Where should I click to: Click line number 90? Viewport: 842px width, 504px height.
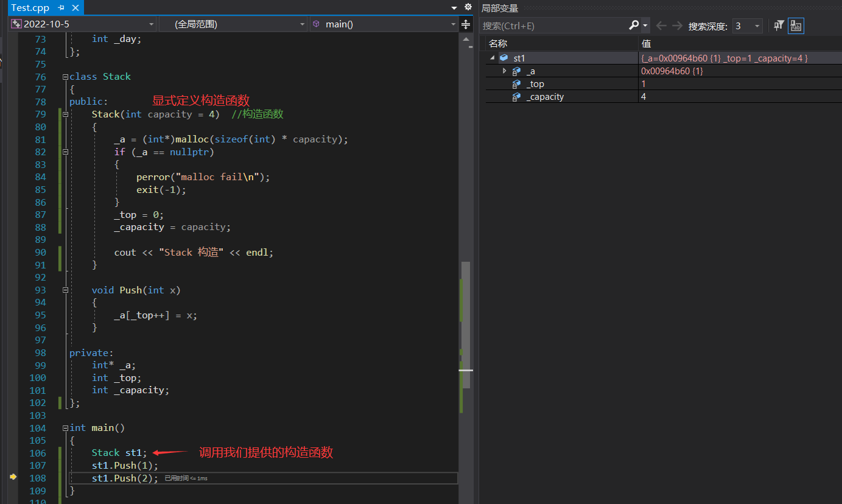[x=40, y=253]
